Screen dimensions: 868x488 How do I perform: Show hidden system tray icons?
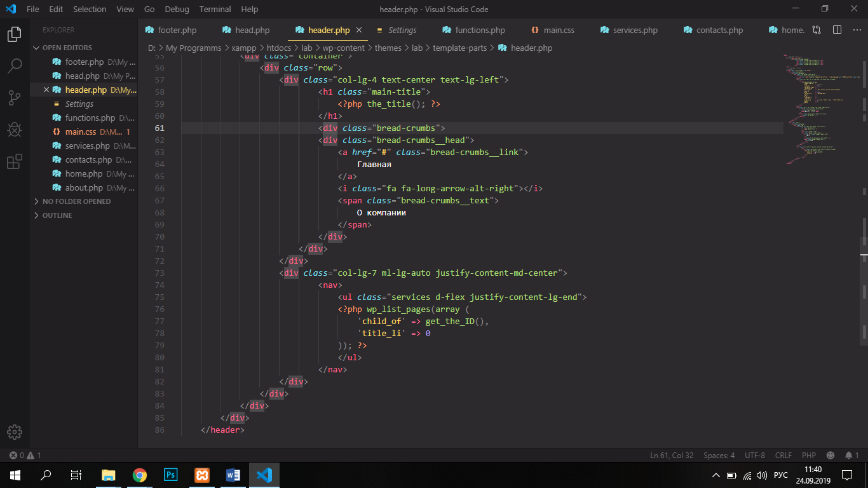[716, 475]
